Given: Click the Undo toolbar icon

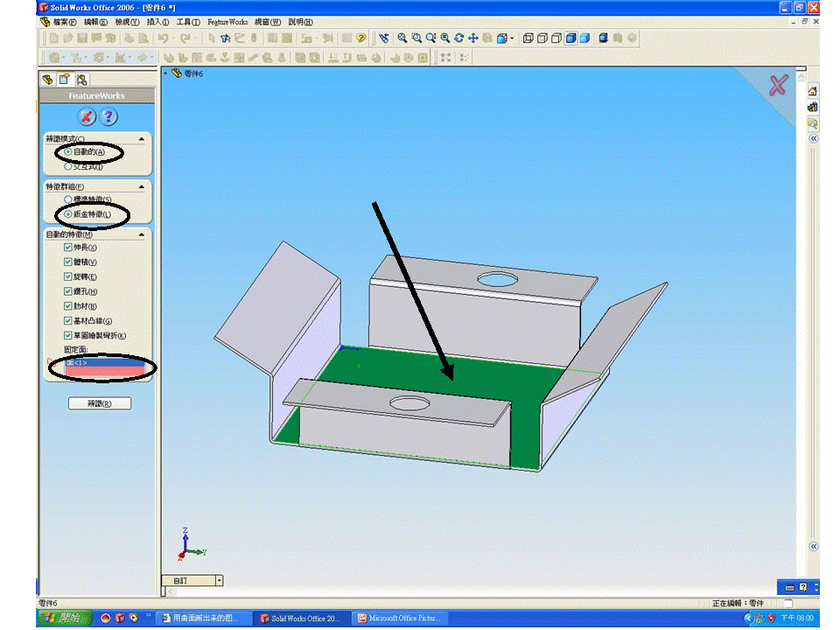Looking at the screenshot, I should 164,38.
